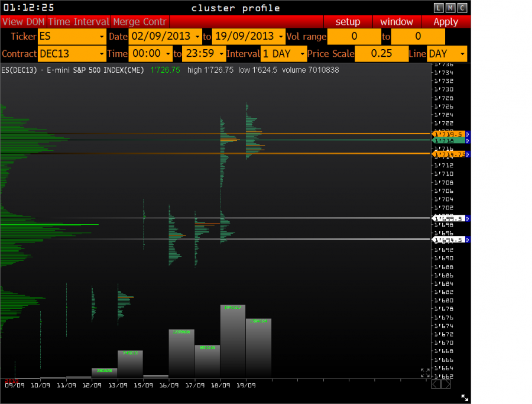Open the Time Interval menu
The height and width of the screenshot is (404, 532).
click(79, 22)
